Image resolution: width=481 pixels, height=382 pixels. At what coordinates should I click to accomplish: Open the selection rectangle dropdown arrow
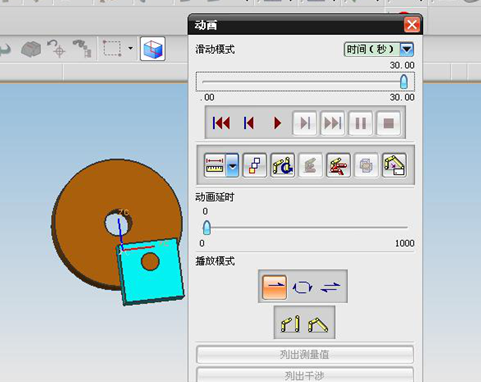[x=130, y=49]
